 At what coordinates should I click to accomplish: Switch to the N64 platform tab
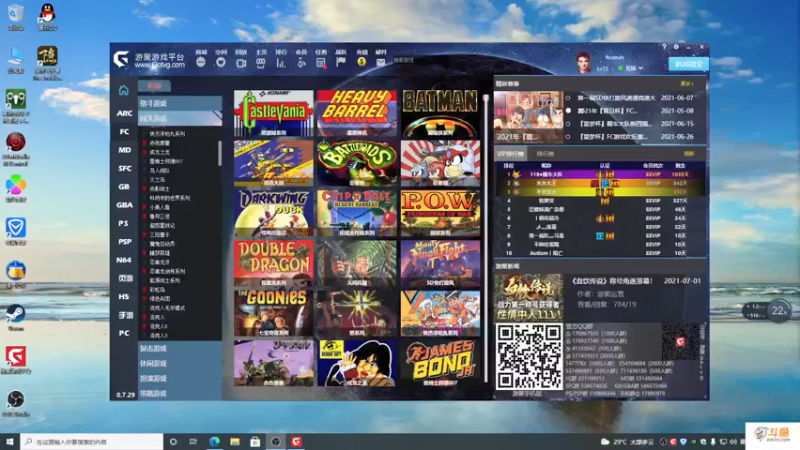pyautogui.click(x=124, y=260)
